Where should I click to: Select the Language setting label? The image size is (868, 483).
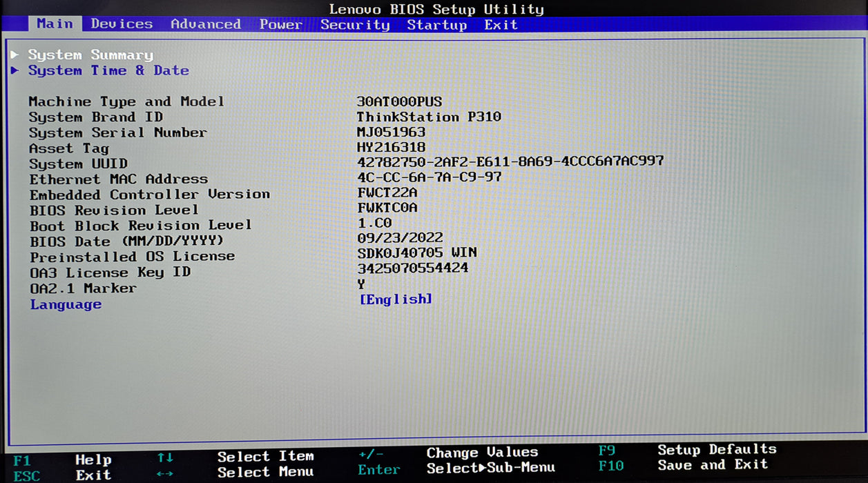pyautogui.click(x=66, y=304)
